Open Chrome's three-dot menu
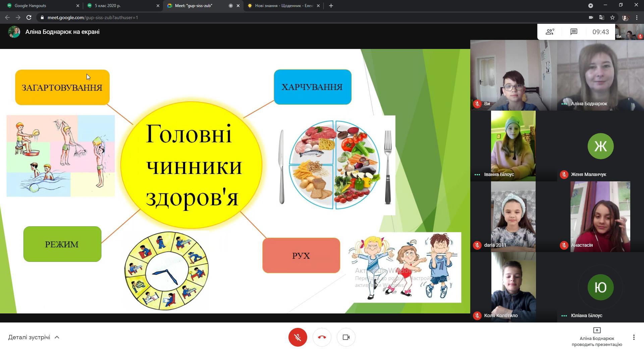 [x=637, y=17]
